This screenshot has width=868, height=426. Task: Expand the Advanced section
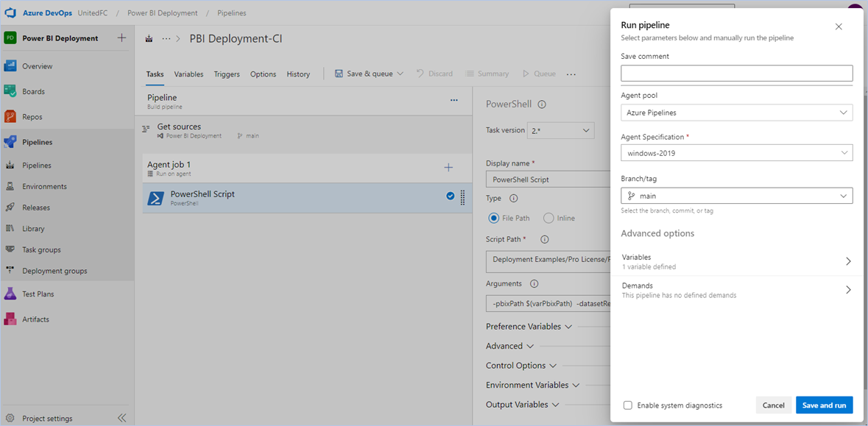509,346
